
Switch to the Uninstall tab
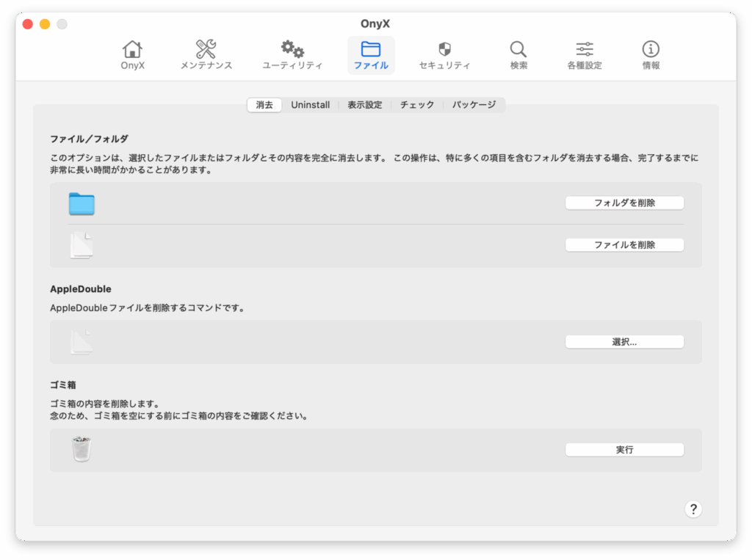[x=310, y=105]
